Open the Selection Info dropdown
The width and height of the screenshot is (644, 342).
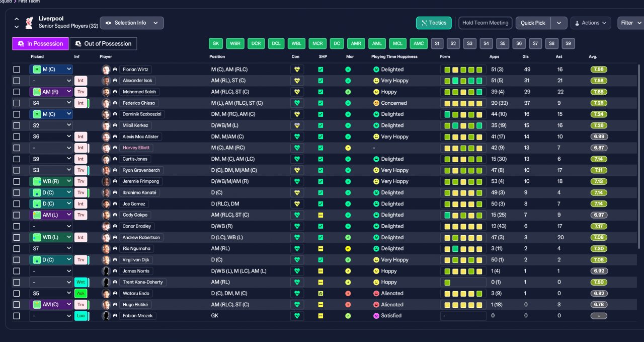(132, 23)
